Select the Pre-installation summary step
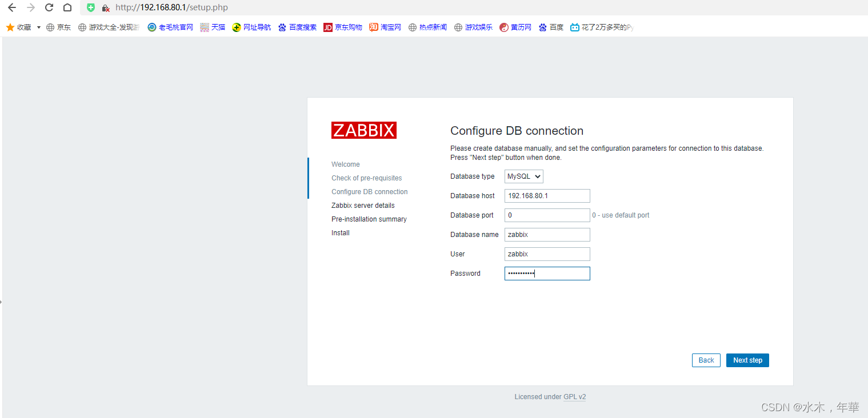Screen dimensions: 868x418 (369, 219)
